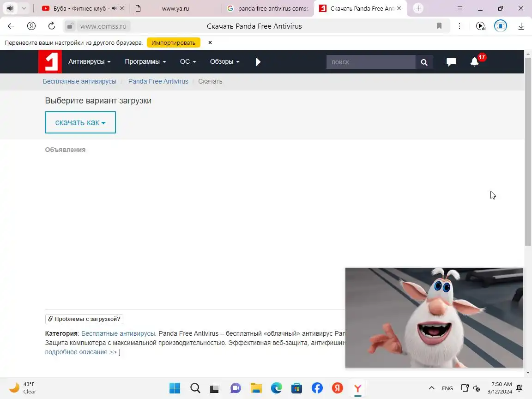This screenshot has height=399, width=532.
Task: Mute sound using the top-left speaker icon
Action: click(x=10, y=8)
